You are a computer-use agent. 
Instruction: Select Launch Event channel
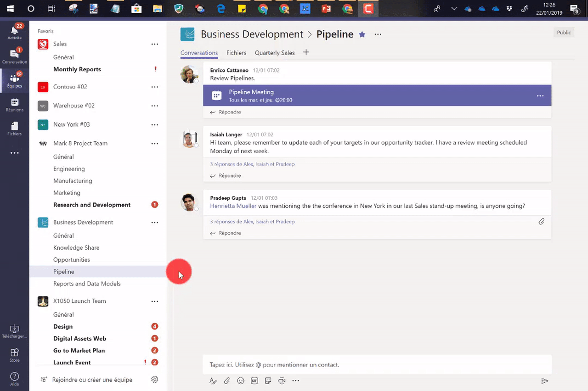(72, 362)
